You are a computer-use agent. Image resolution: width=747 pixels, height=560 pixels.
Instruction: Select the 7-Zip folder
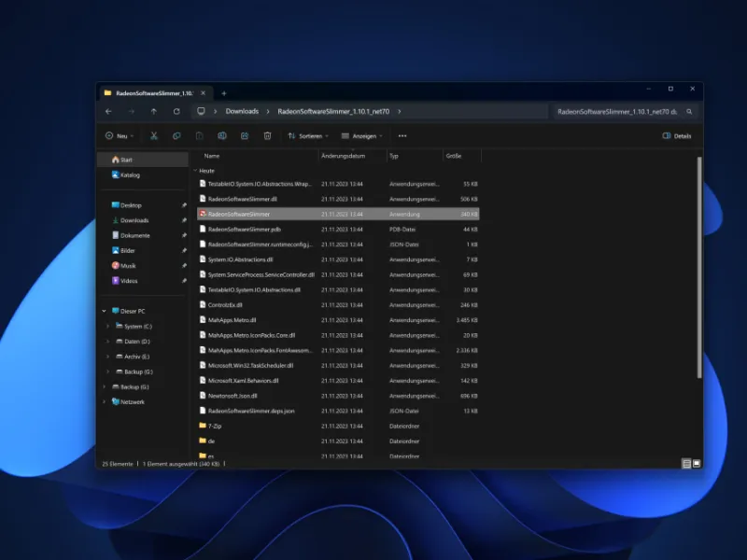[x=338, y=427]
